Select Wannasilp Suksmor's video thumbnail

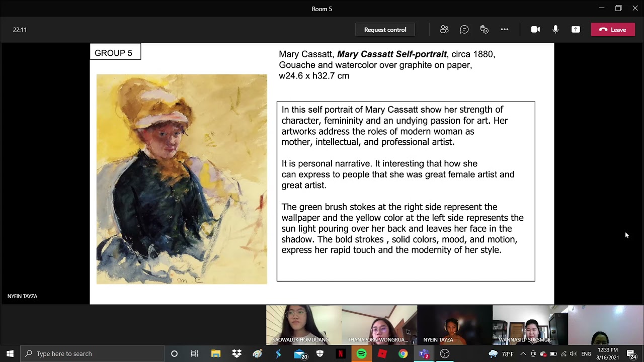click(x=530, y=325)
